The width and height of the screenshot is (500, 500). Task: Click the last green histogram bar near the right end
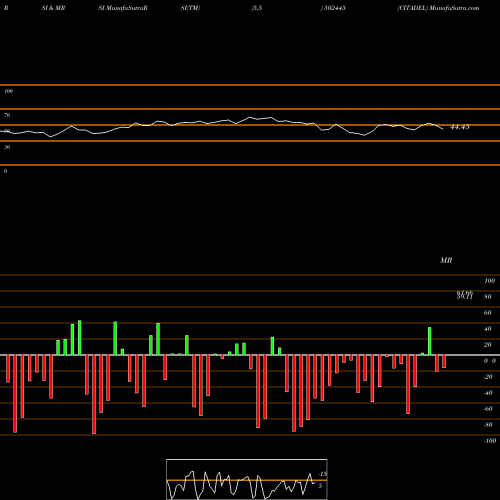tap(430, 341)
